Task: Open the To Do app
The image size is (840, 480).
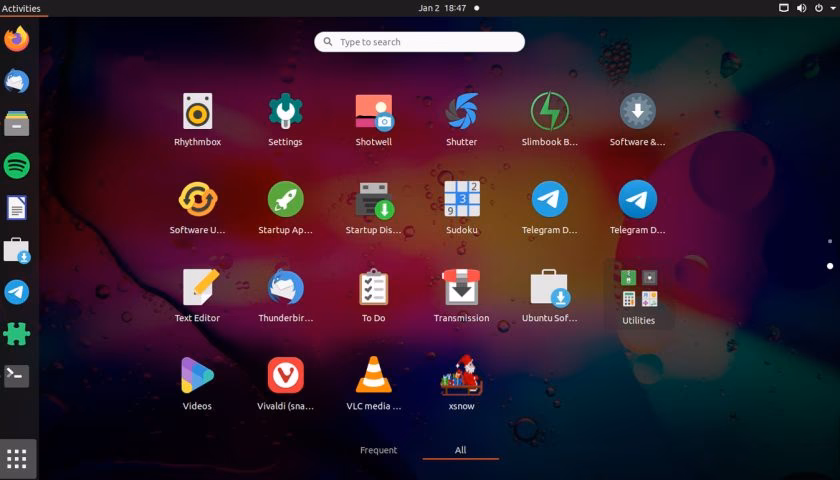Action: 373,287
